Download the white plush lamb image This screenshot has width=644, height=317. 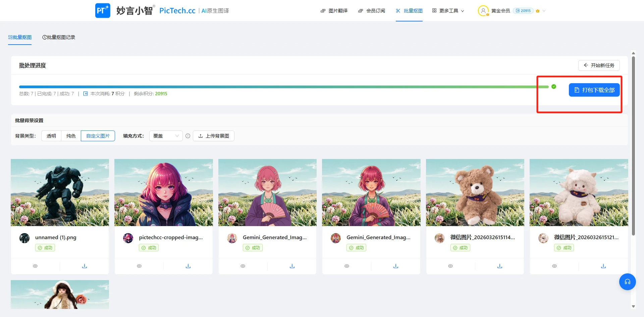pos(603,266)
